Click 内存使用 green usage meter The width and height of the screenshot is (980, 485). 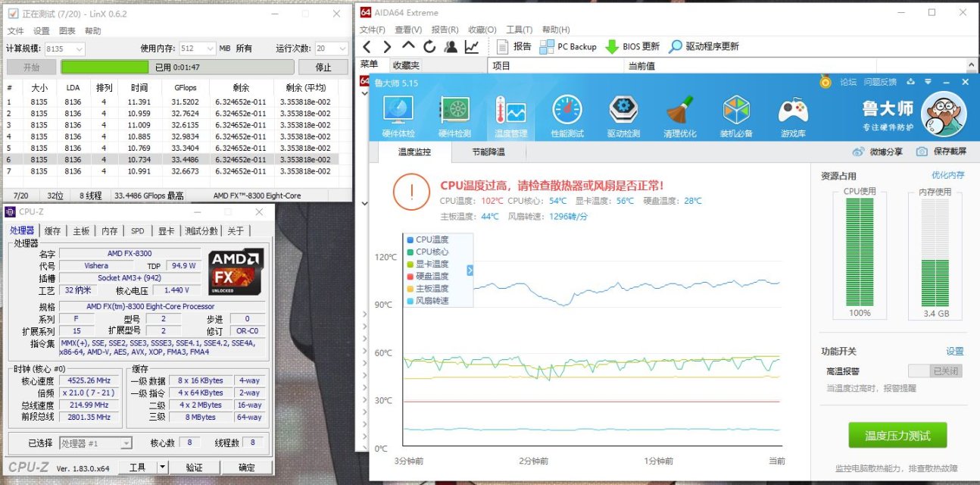point(935,252)
